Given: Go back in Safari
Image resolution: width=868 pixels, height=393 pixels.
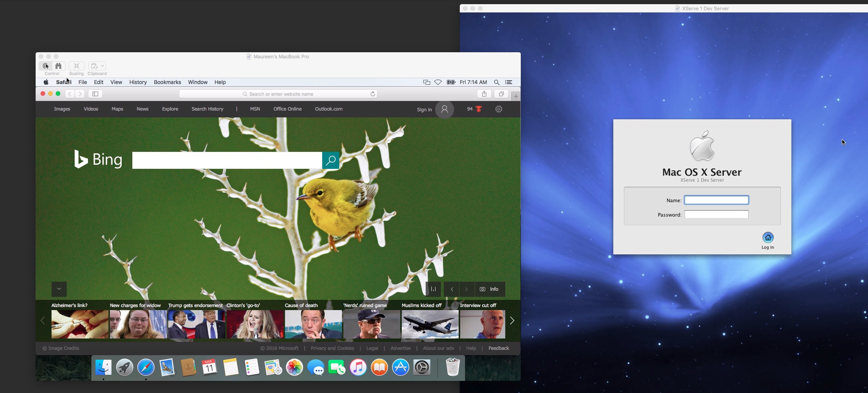Looking at the screenshot, I should pos(70,94).
